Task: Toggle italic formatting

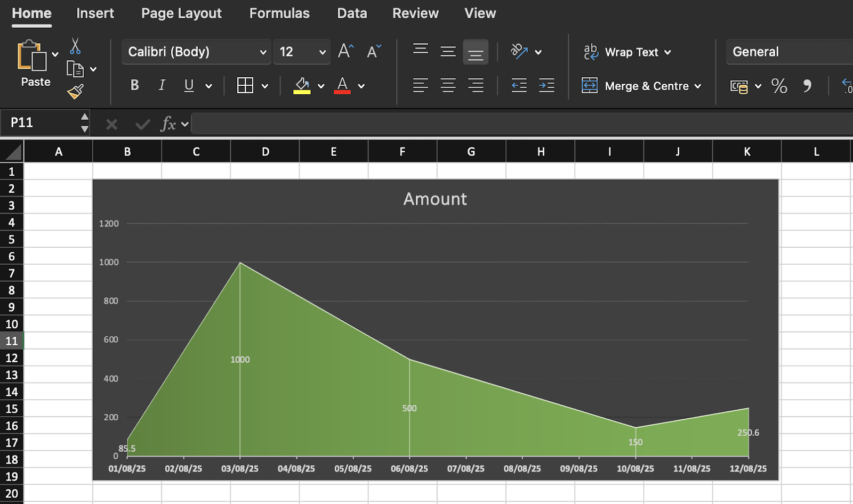Action: (x=162, y=85)
